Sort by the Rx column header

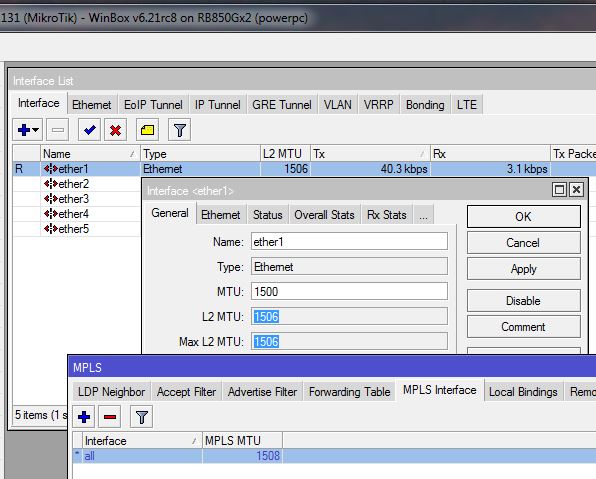point(490,154)
